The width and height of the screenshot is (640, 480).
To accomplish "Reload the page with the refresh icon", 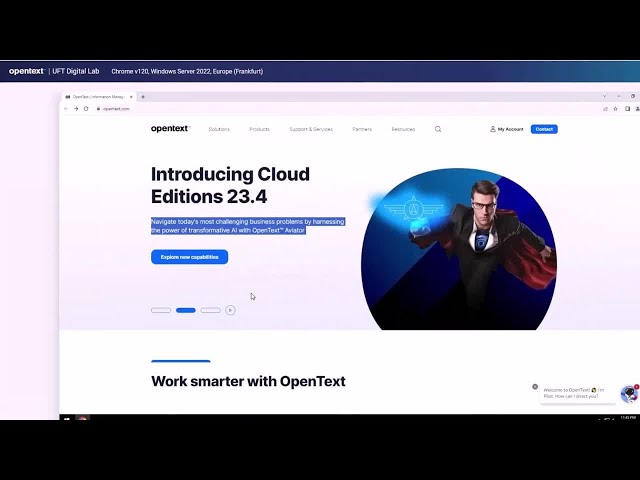I will click(x=86, y=109).
